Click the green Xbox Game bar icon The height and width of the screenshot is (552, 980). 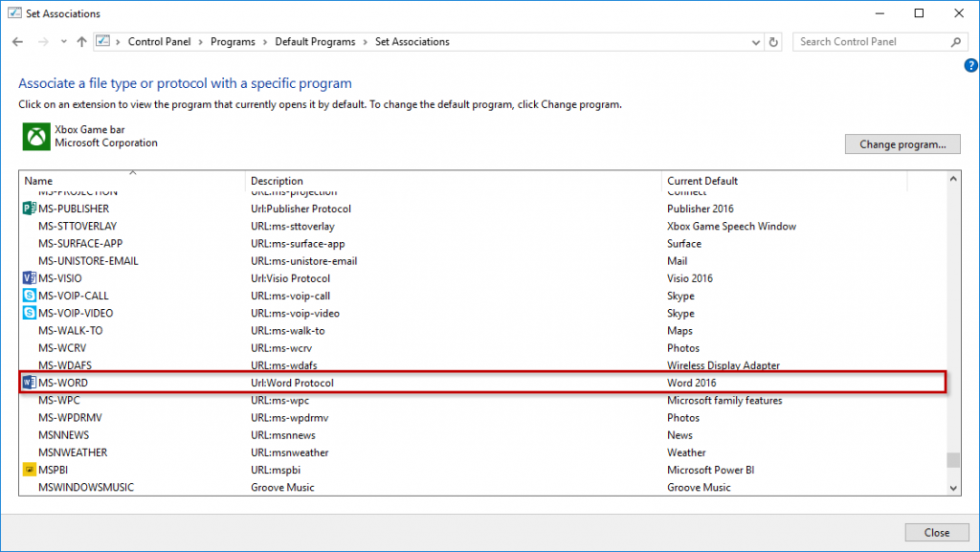pyautogui.click(x=36, y=137)
